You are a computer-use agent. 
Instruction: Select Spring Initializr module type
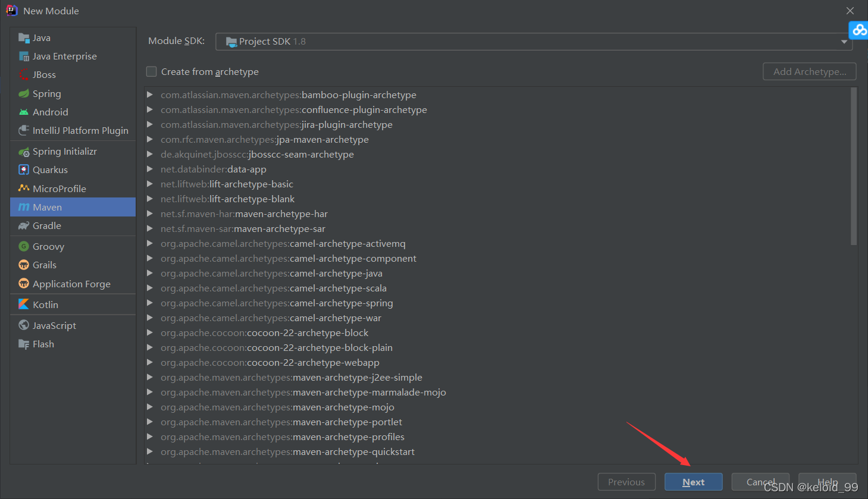coord(73,152)
